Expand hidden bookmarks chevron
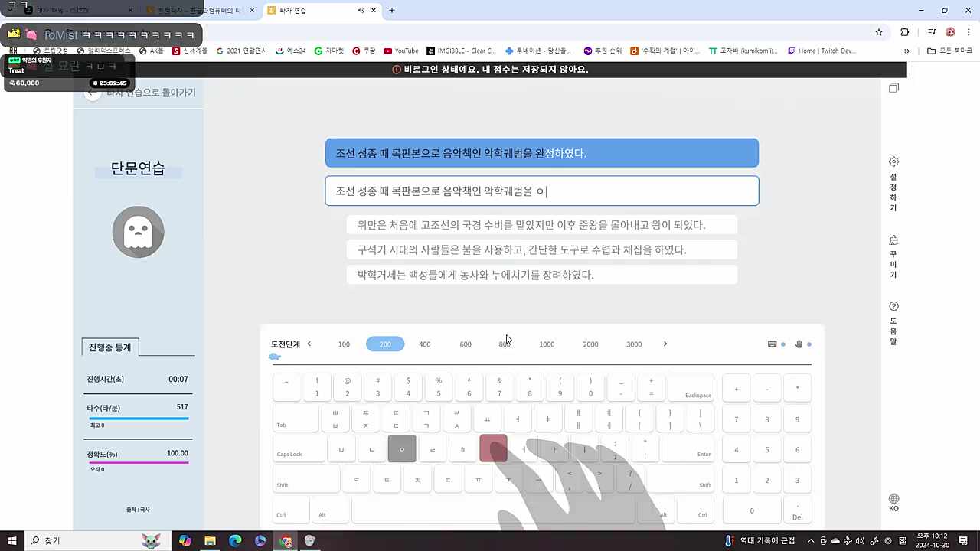Screen dimensions: 980x551 pyautogui.click(x=907, y=51)
